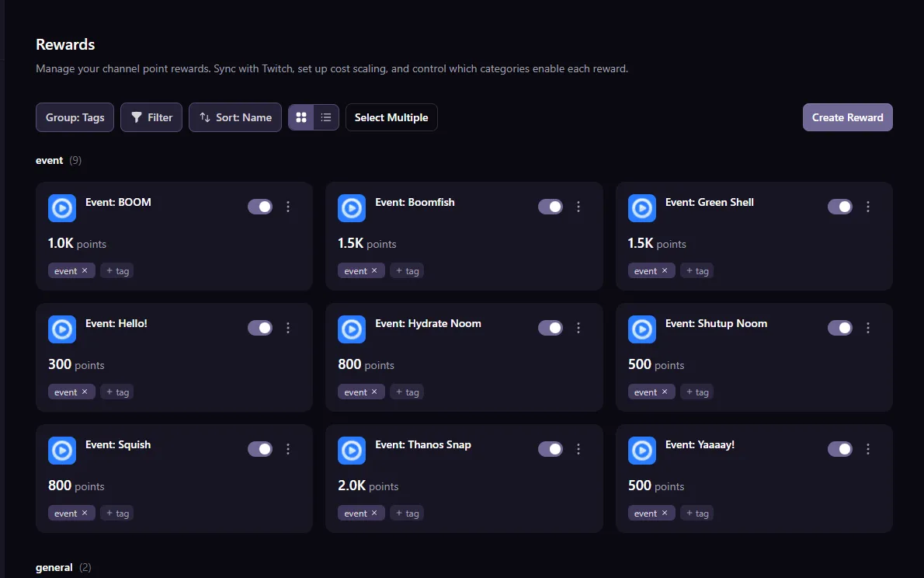Add a tag to Event: Squish
924x578 pixels.
pos(116,513)
